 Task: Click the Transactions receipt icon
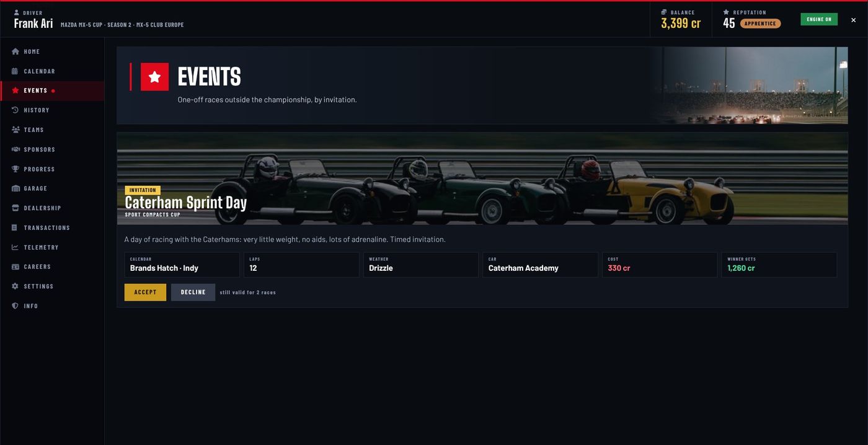pyautogui.click(x=15, y=227)
